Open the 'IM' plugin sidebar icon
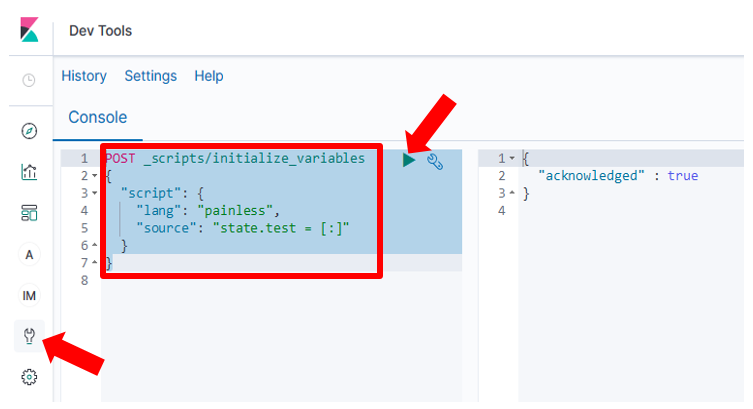This screenshot has height=409, width=753. (29, 296)
